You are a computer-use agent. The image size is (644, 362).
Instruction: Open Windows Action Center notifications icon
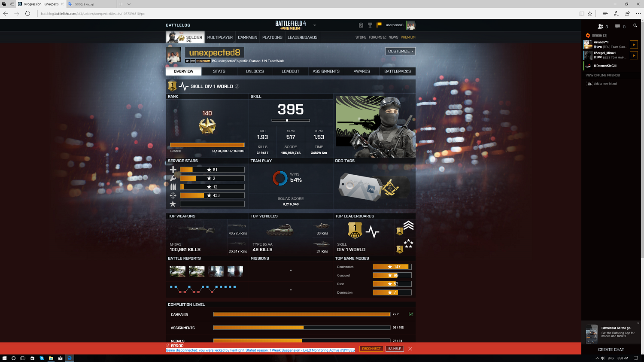(636, 358)
